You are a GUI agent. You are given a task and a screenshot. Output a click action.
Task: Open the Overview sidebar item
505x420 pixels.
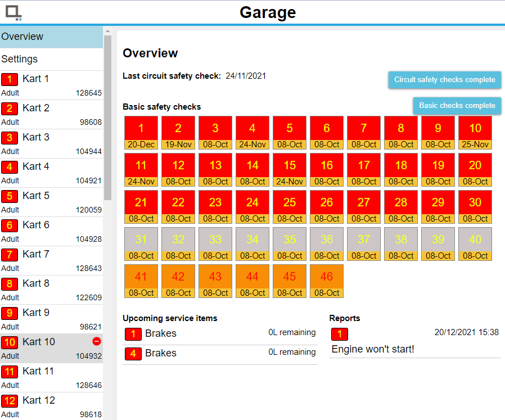tap(52, 37)
